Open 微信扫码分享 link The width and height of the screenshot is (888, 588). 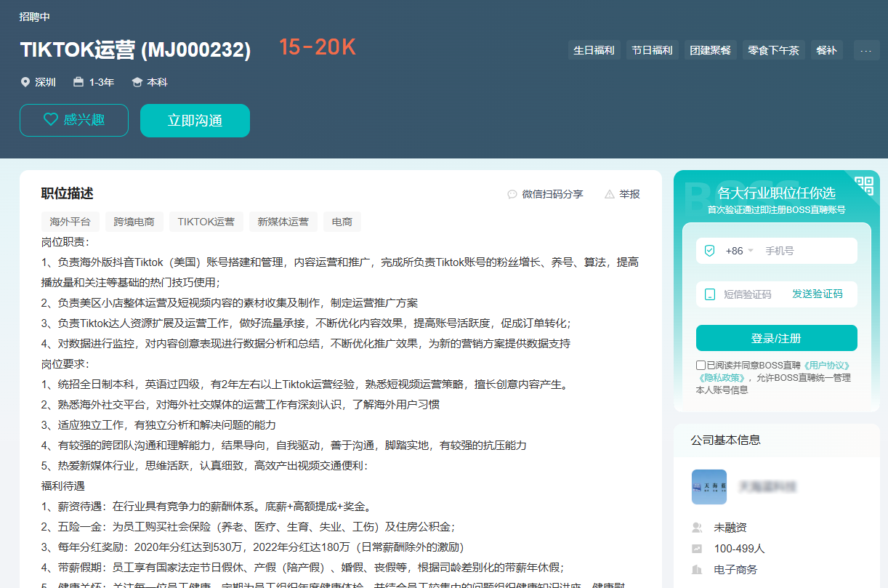(x=552, y=194)
